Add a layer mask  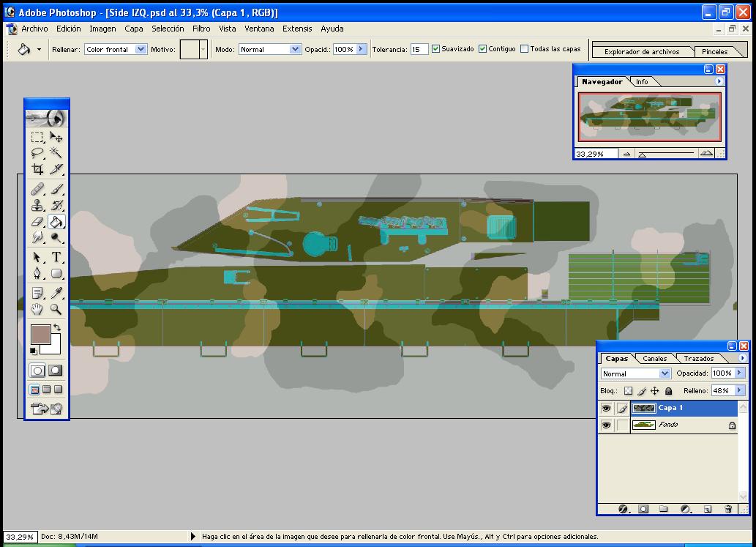tap(643, 509)
